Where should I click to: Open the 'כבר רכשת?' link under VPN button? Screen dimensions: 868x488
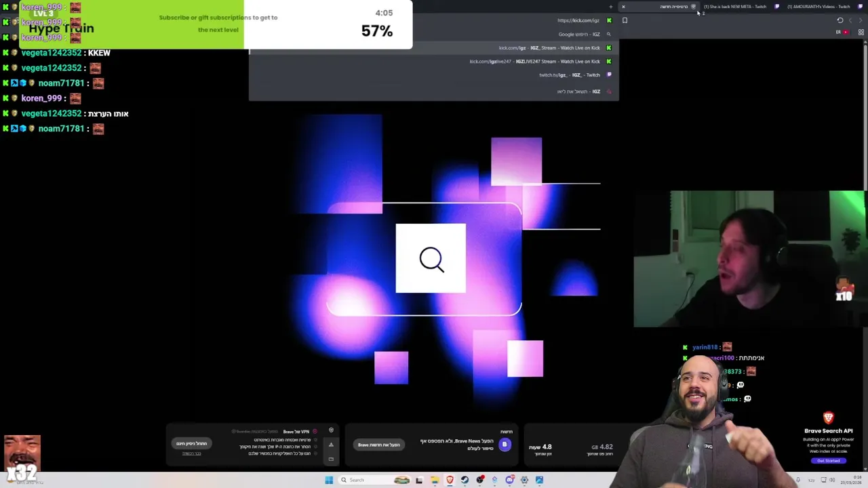(x=191, y=453)
